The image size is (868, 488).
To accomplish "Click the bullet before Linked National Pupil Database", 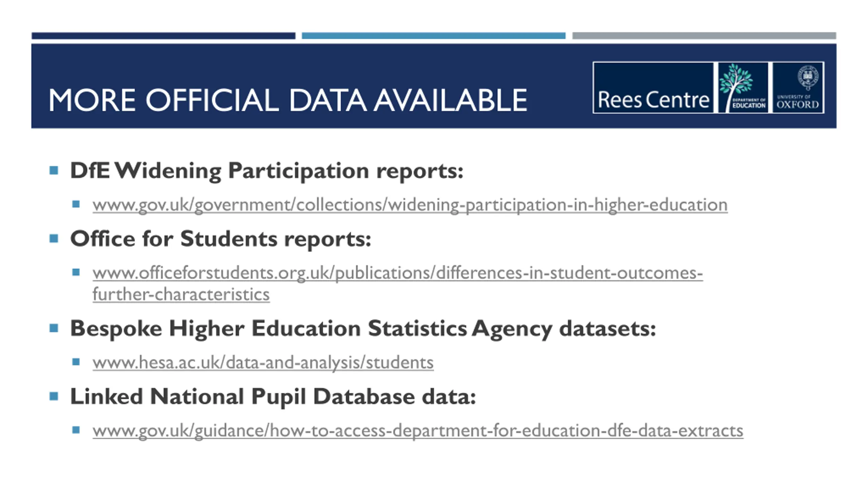I will [54, 396].
